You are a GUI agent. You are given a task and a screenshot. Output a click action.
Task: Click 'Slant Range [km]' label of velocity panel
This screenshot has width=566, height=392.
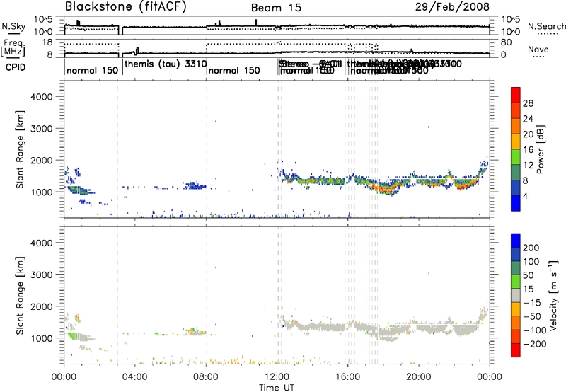[20, 296]
